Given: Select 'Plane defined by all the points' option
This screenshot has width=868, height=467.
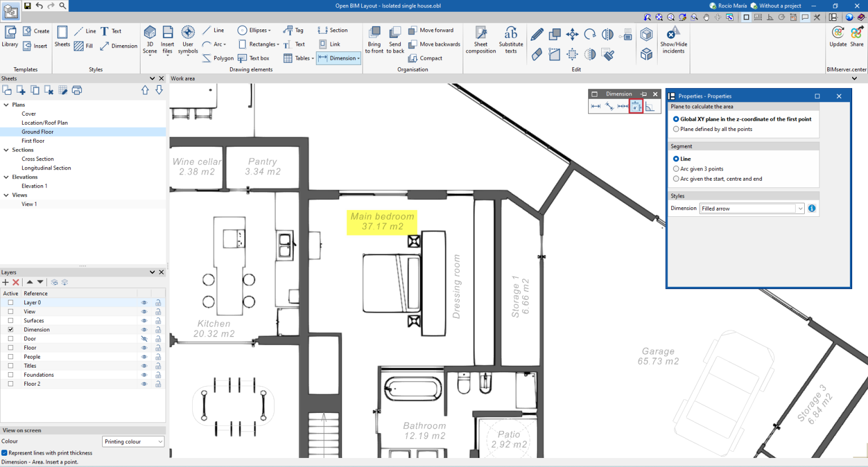Looking at the screenshot, I should 676,128.
